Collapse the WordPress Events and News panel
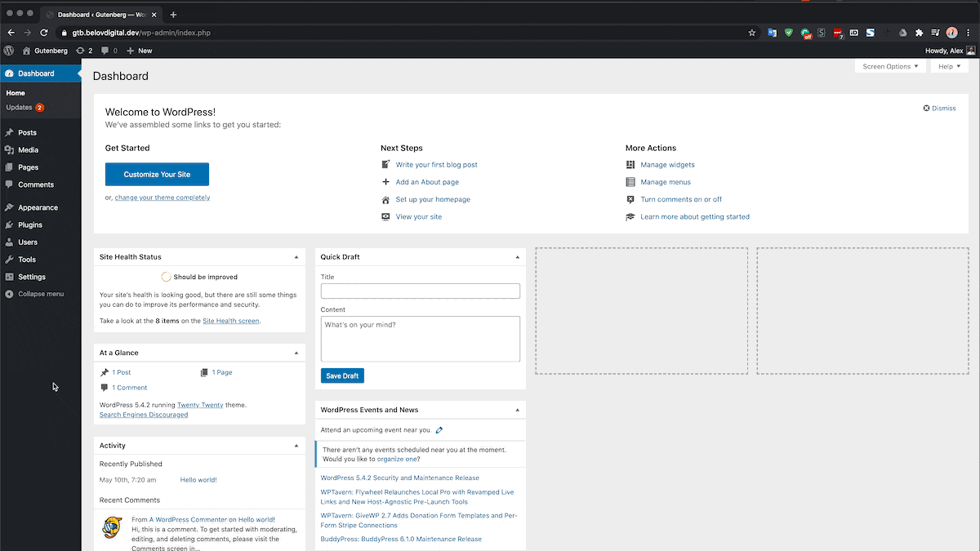The image size is (980, 551). tap(517, 410)
